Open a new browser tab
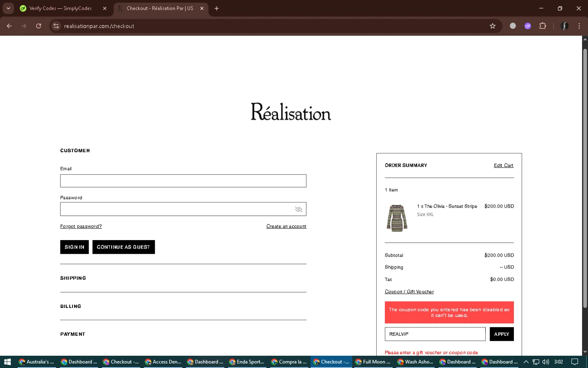Image resolution: width=588 pixels, height=368 pixels. pos(216,8)
